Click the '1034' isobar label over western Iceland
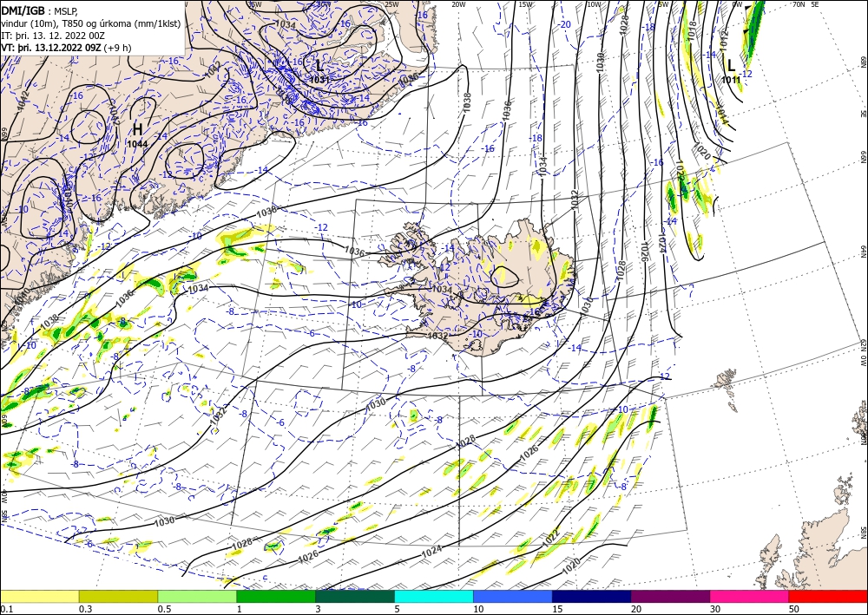 pos(442,289)
